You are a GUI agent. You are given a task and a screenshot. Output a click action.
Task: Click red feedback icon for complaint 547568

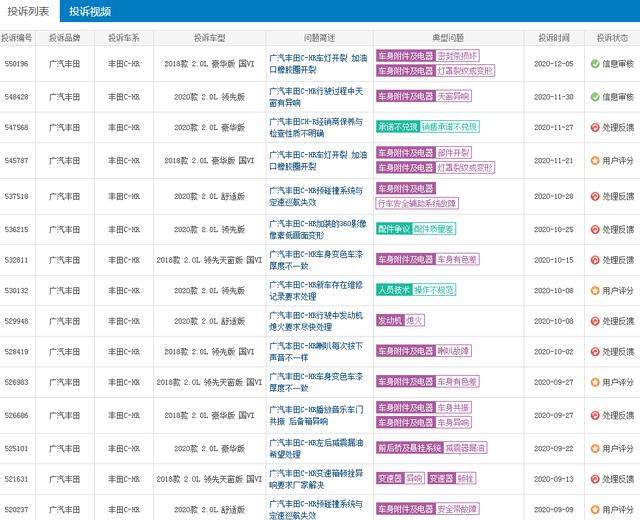pos(595,127)
